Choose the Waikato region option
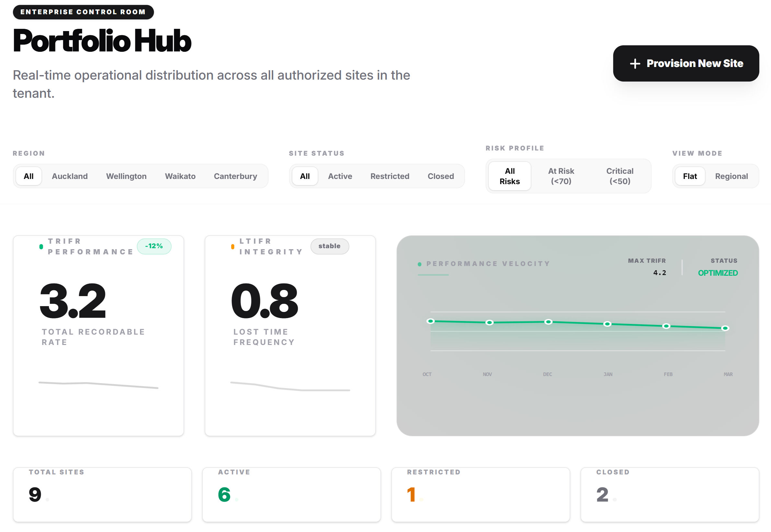771x532 pixels. [x=180, y=176]
